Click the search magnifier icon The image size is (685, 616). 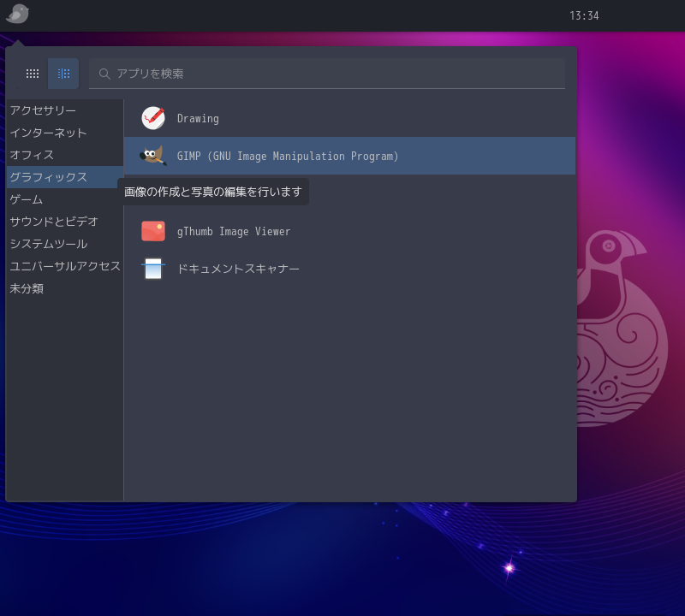[x=104, y=74]
